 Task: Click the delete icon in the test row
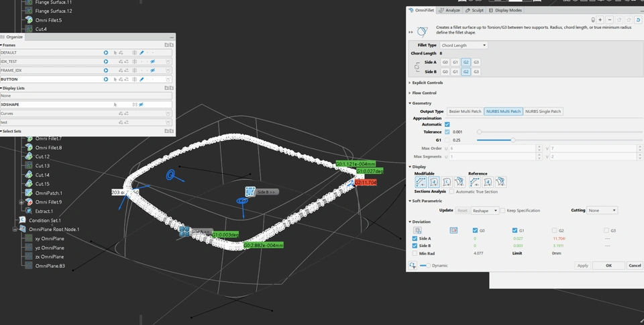pyautogui.click(x=168, y=122)
